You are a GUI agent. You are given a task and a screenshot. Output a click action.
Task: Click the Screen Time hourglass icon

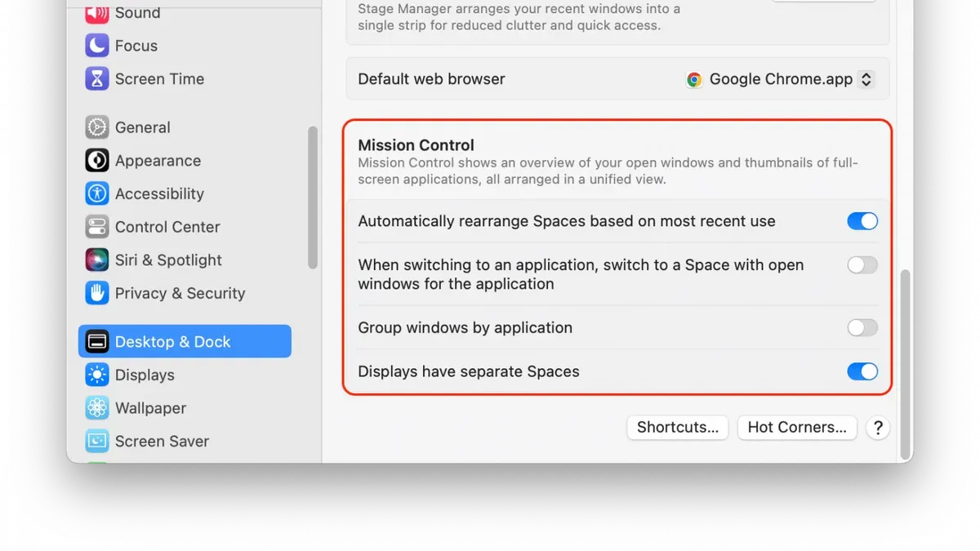(x=97, y=78)
